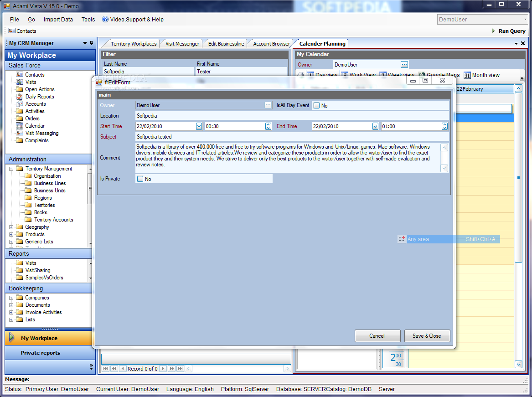This screenshot has width=532, height=397.
Task: Expand the Geography tree node
Action: point(11,227)
